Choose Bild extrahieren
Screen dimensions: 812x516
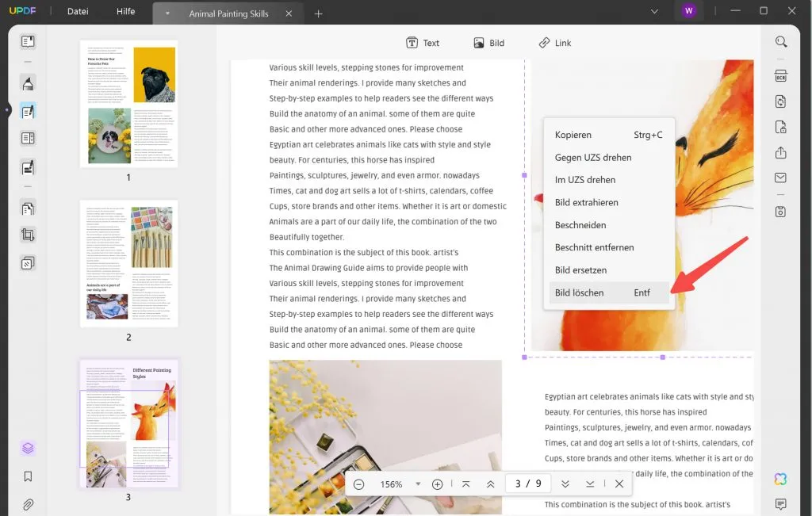[608, 202]
